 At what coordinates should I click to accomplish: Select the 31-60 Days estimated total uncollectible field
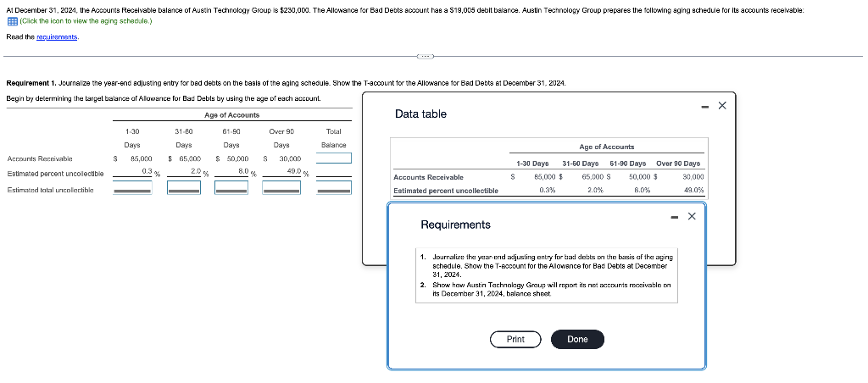coord(184,188)
